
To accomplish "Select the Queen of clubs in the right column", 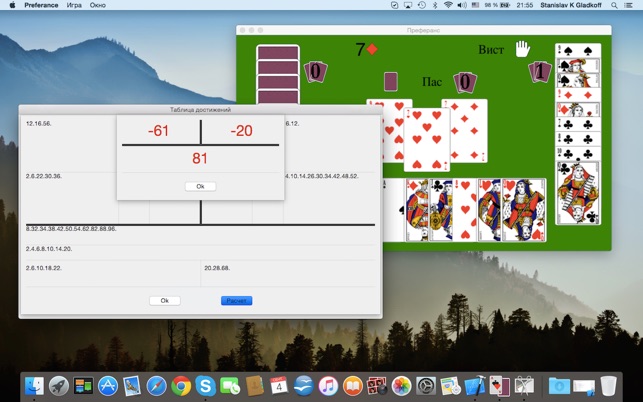I will tap(578, 193).
